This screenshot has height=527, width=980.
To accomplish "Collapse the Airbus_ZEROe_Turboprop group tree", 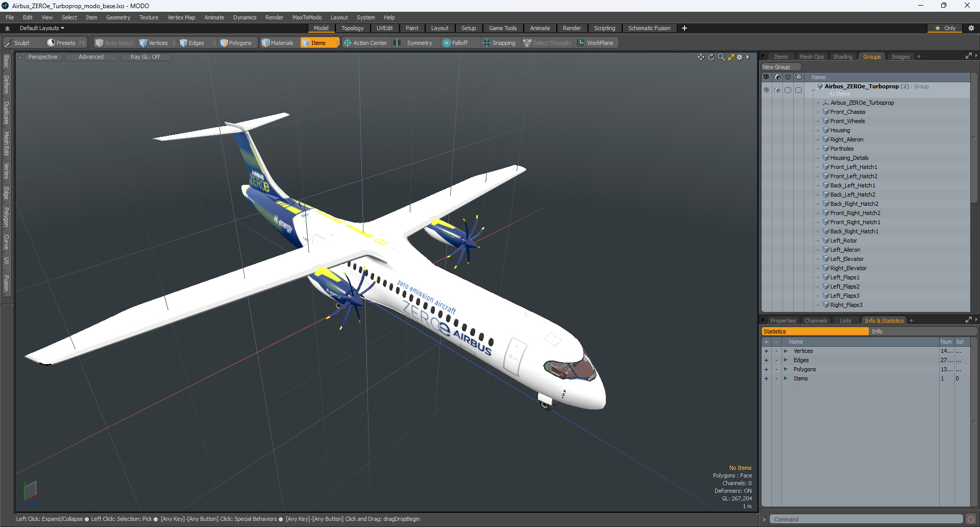I will click(813, 90).
